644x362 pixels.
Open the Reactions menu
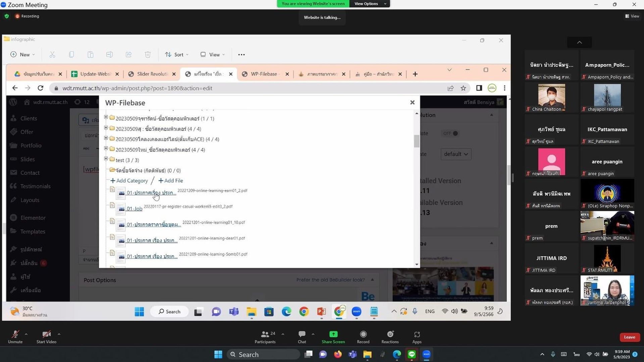(390, 337)
